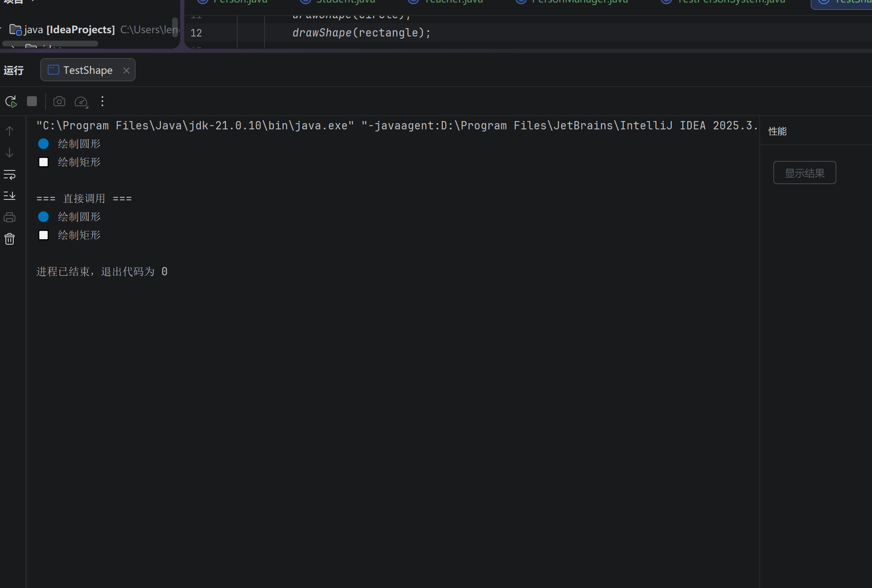Open the run toolbar three-dot menu
The height and width of the screenshot is (588, 872).
[x=102, y=102]
